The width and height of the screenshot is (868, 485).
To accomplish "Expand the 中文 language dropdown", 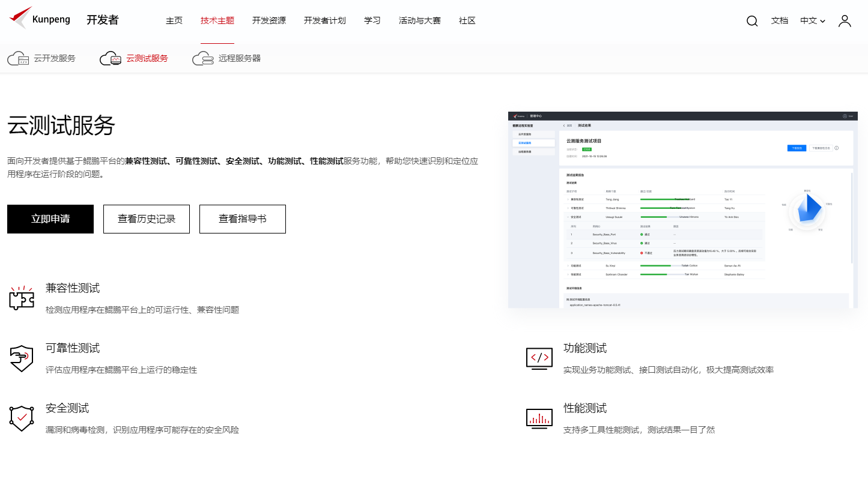I will pos(813,21).
